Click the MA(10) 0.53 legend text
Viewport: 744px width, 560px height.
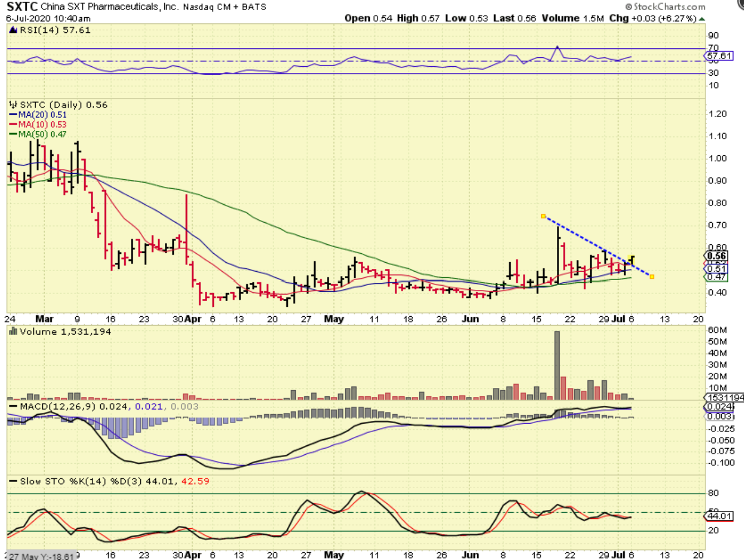[42, 124]
